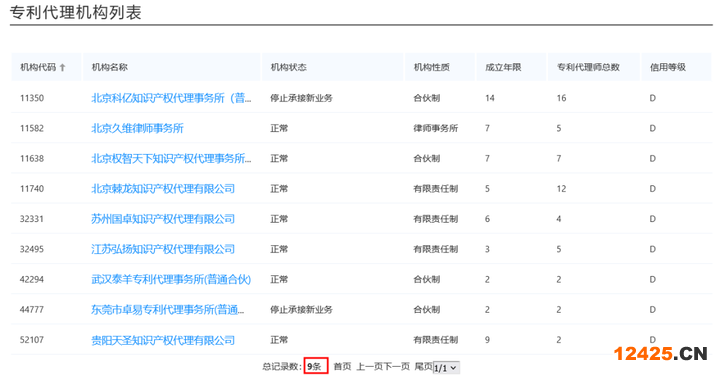Viewport: 720px width, 376px height.
Task: Select agency code 11350 cell
Action: pos(32,98)
